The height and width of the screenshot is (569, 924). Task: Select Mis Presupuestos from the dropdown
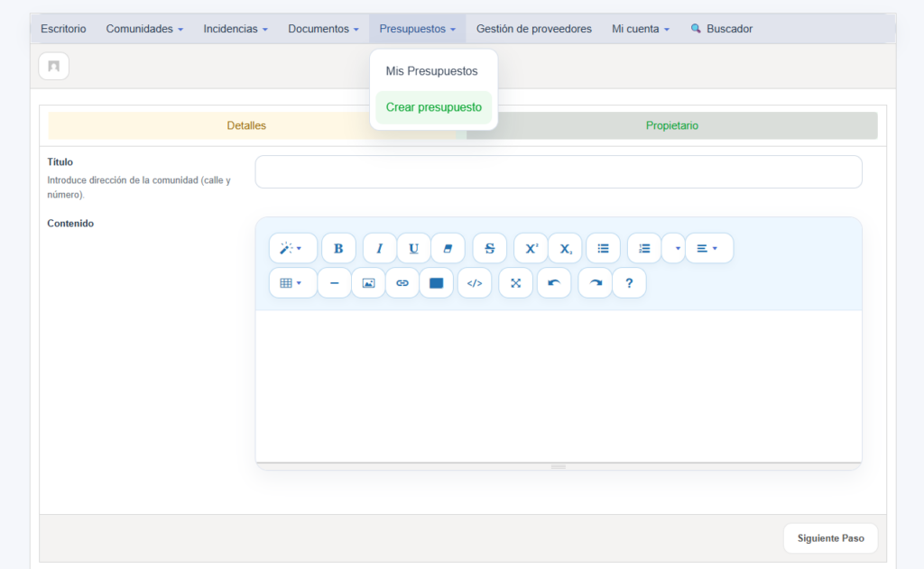tap(433, 71)
